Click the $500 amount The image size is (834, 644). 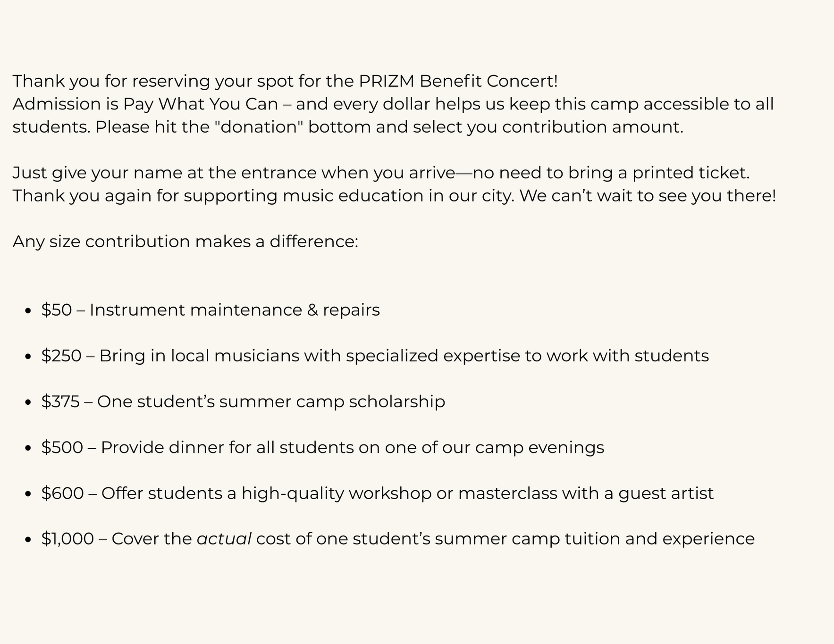[x=62, y=447]
